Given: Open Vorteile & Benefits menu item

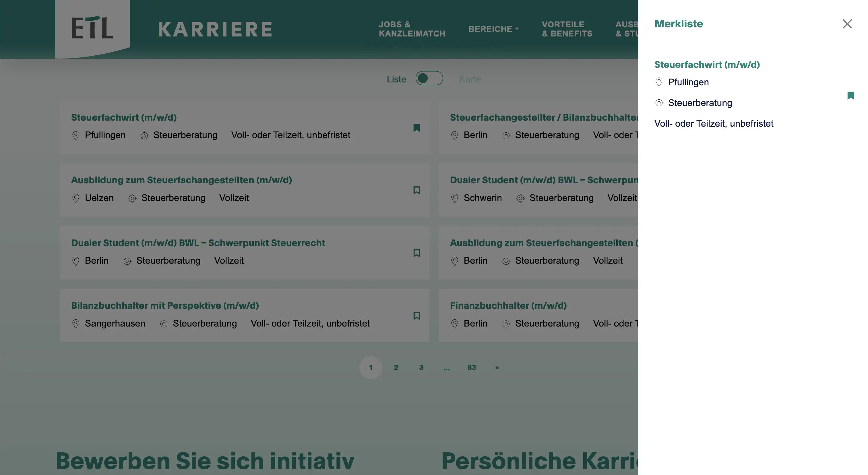Looking at the screenshot, I should (x=567, y=29).
